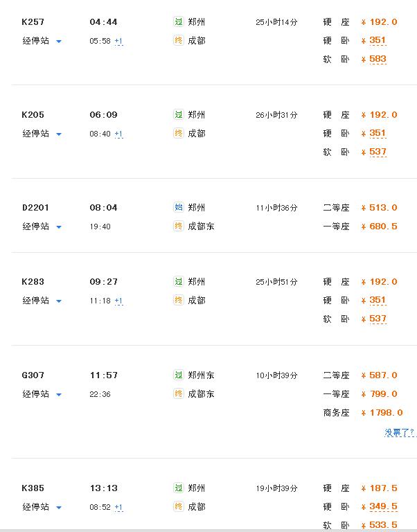
Task: Expand the 经停站 arrow for train K283
Action: [59, 301]
